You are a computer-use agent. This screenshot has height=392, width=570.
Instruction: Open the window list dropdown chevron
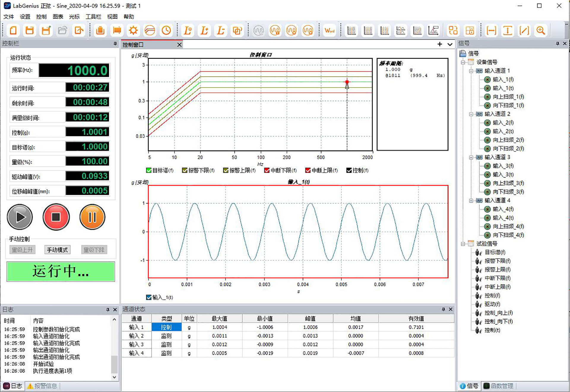(450, 44)
